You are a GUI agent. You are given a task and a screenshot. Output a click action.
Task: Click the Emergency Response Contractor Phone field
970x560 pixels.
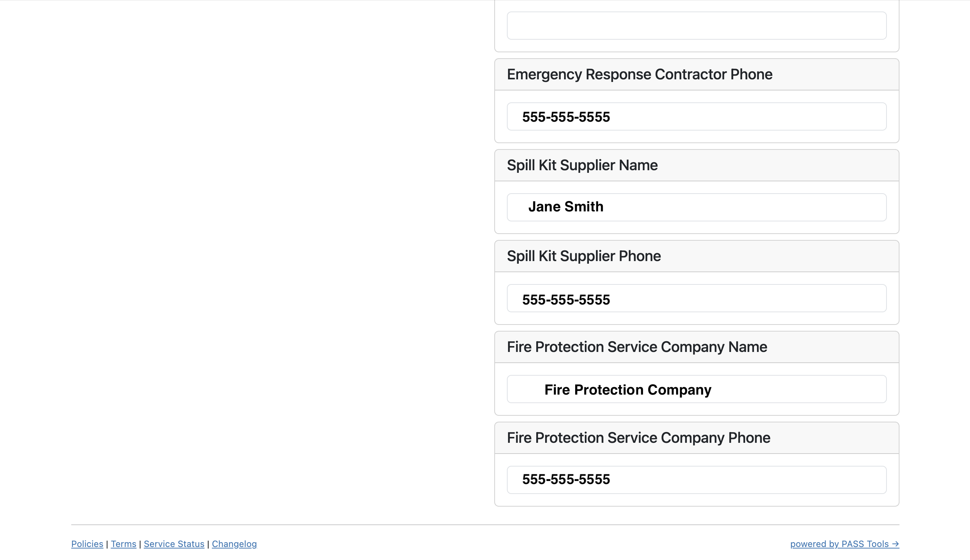coord(696,116)
